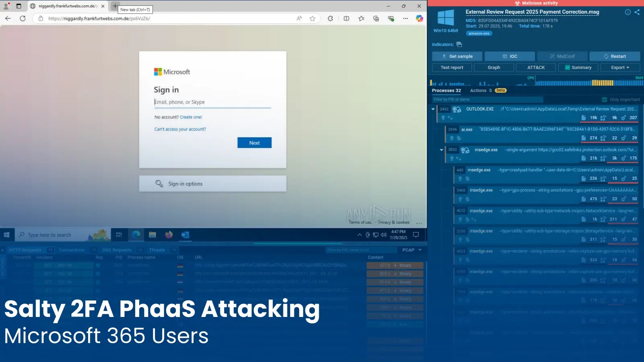Collapse the OUTLOOK.EXE process tree

click(433, 109)
